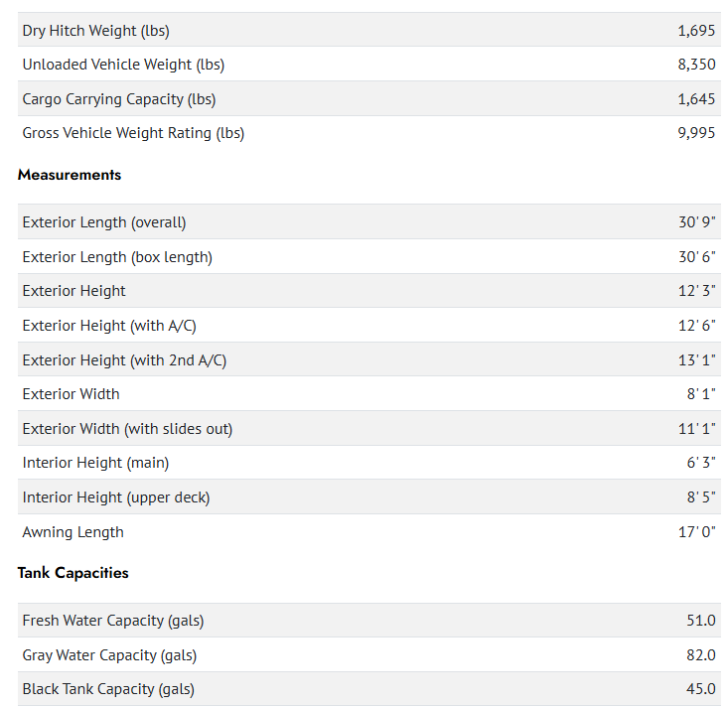Viewport: 728px width, 708px height.
Task: Select the Exterior Height (with A/C) label
Action: [x=109, y=326]
